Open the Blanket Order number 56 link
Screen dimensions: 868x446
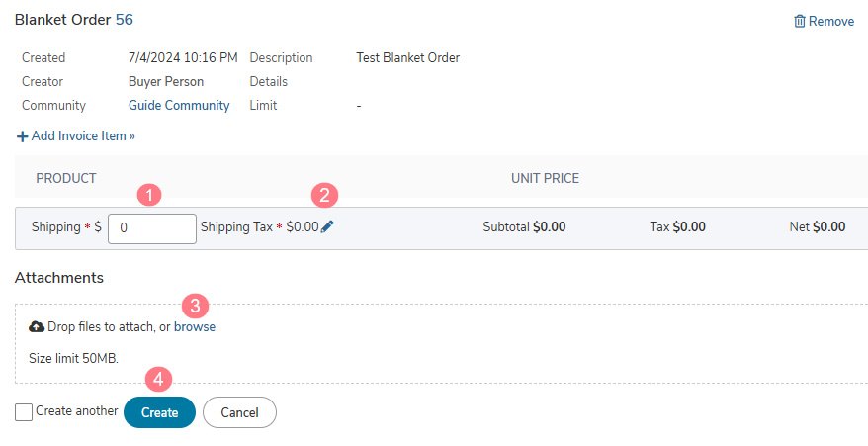tap(125, 20)
